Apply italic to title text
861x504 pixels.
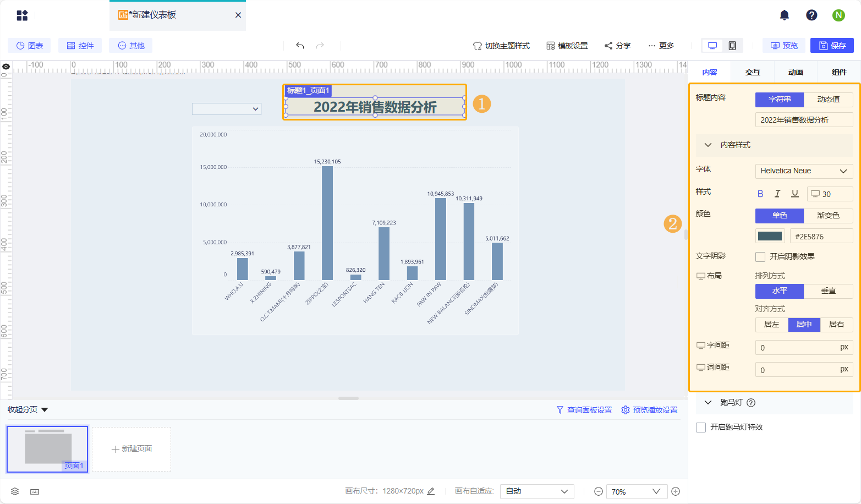(777, 194)
